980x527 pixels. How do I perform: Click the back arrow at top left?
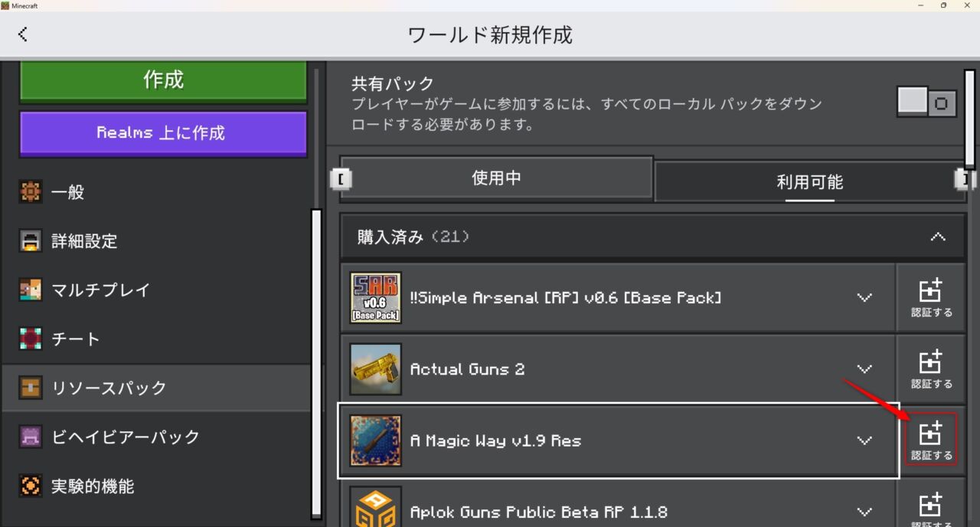click(x=23, y=34)
